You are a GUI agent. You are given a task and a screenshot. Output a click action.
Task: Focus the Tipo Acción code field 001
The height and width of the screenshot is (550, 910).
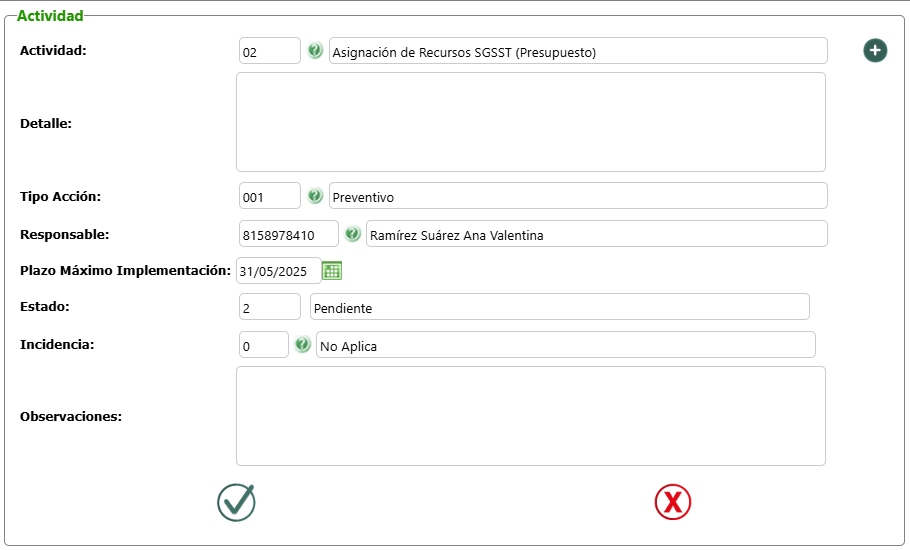(x=270, y=196)
